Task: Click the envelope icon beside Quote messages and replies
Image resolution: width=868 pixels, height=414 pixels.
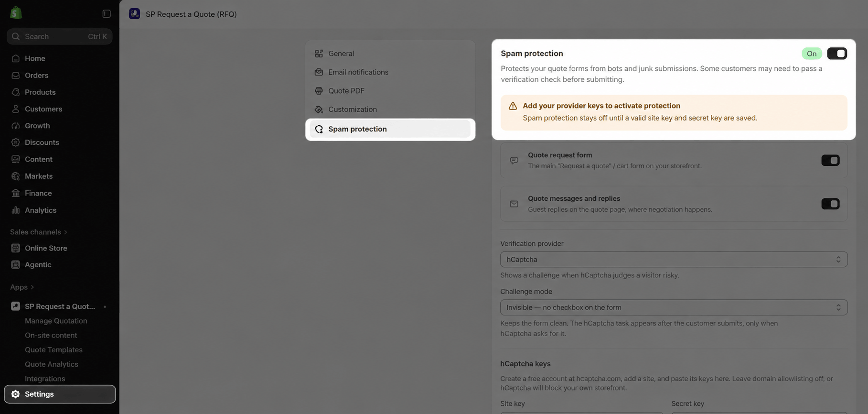Action: click(x=514, y=204)
